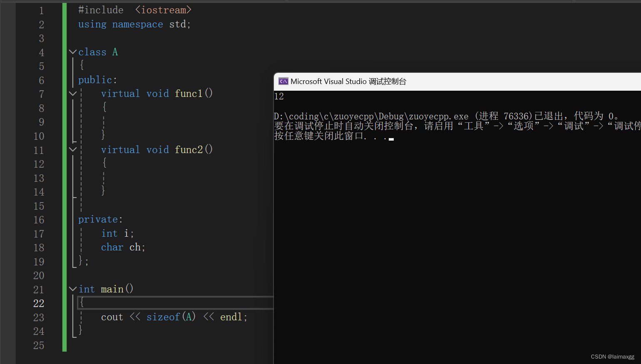Viewport: 641px width, 364px height.
Task: Click the 'int i;' member declaration
Action: pyautogui.click(x=117, y=233)
